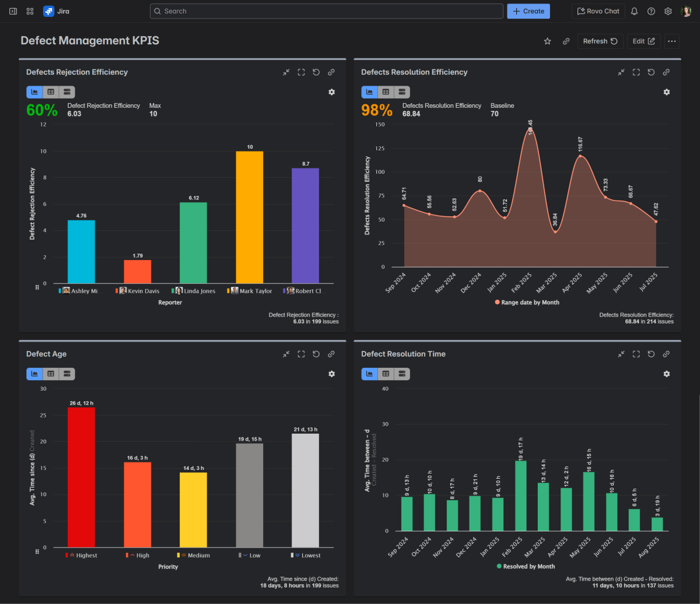
Task: Switch Defect Resolution Time to table view
Action: (386, 374)
